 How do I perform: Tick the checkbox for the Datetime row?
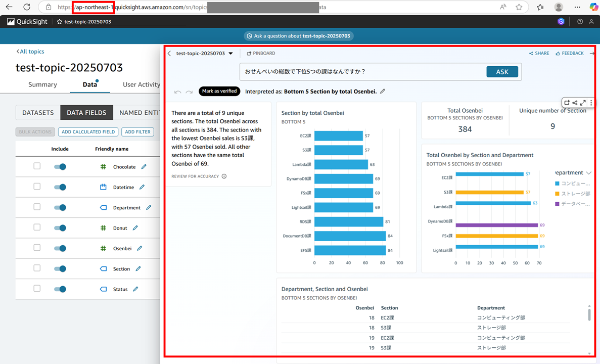pos(37,187)
